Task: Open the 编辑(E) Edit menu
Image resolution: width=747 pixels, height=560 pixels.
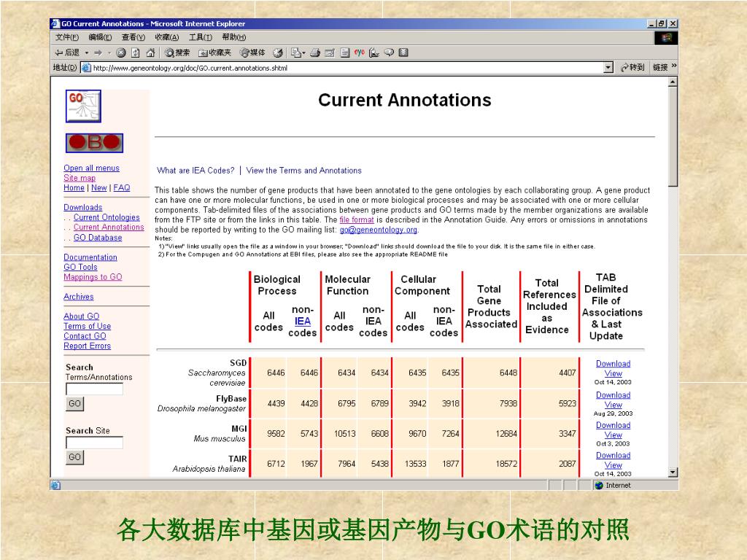Action: pyautogui.click(x=100, y=37)
